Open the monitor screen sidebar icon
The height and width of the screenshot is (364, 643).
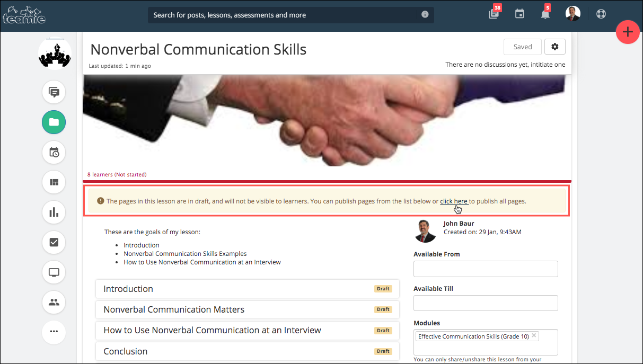click(x=54, y=272)
